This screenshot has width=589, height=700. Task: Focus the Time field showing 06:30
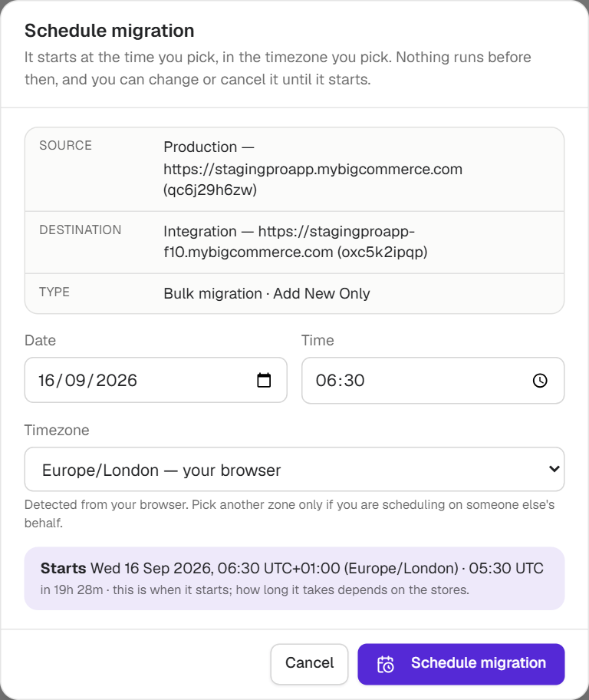[433, 381]
